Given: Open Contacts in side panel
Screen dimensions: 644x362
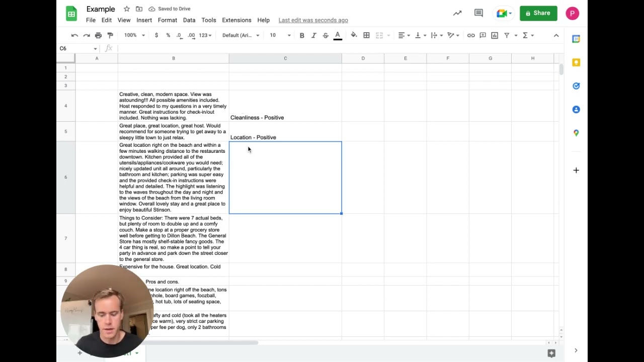Looking at the screenshot, I should pos(576,110).
